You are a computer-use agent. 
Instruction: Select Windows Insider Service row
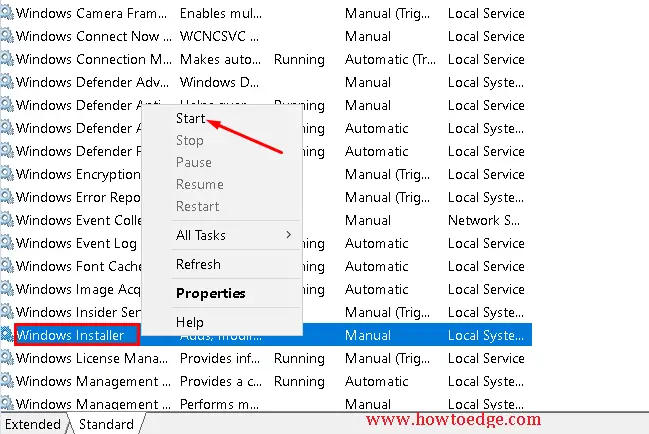pos(78,312)
